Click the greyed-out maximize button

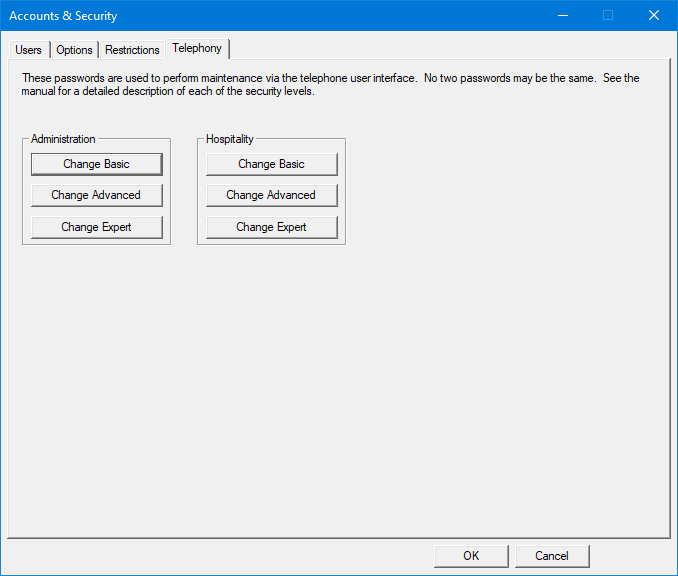pyautogui.click(x=608, y=15)
